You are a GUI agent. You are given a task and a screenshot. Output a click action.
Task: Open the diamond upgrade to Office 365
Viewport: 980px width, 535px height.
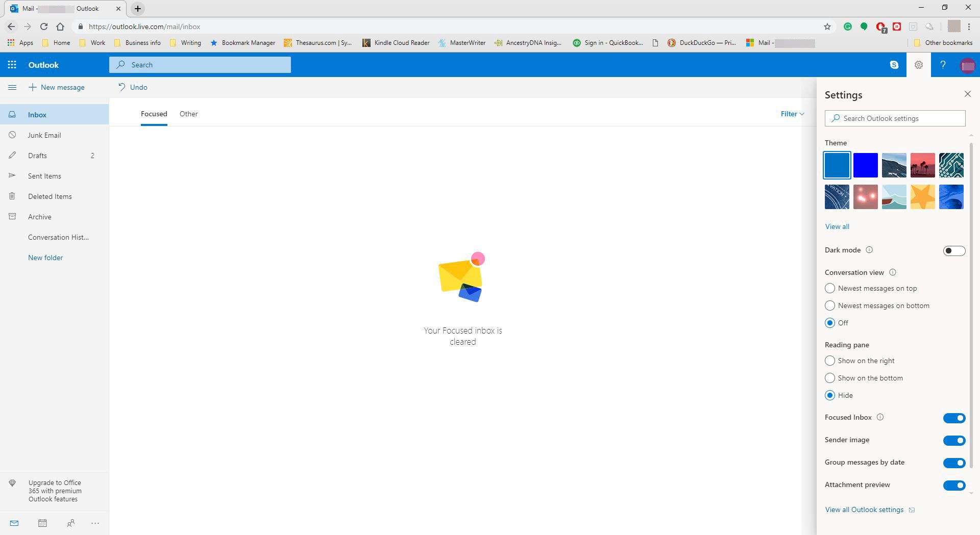click(x=12, y=483)
